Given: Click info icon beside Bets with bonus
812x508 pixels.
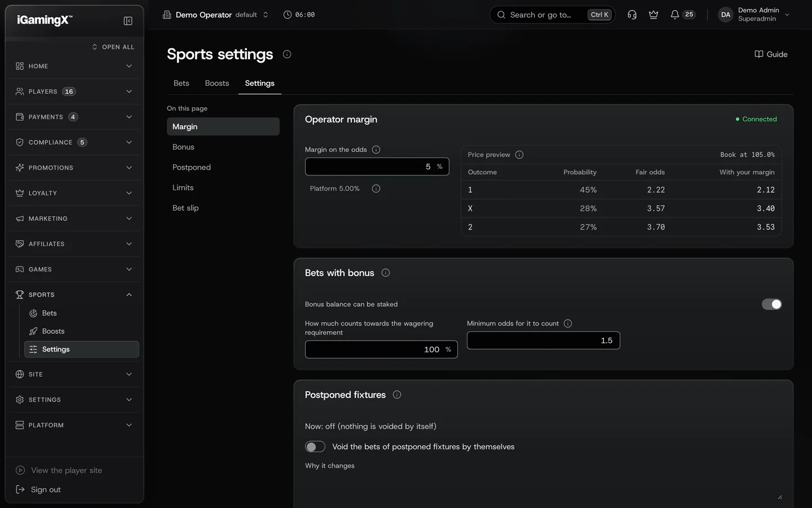Looking at the screenshot, I should pyautogui.click(x=386, y=273).
